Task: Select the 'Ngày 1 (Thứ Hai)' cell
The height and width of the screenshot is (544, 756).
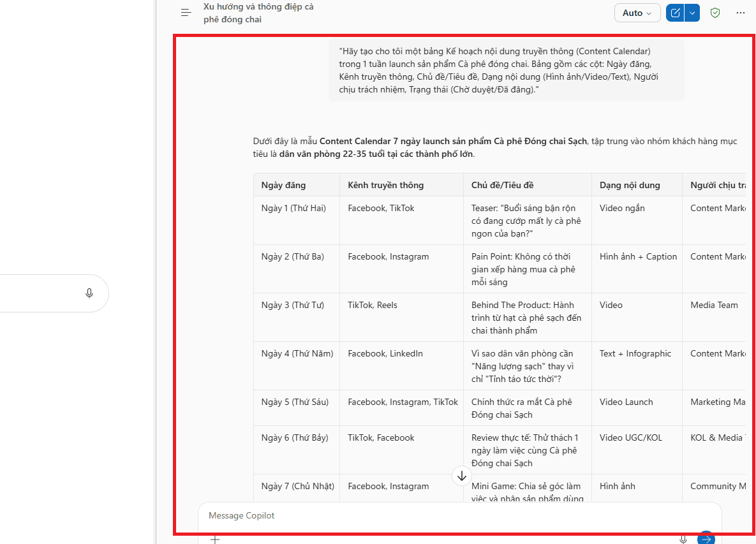Action: pos(297,220)
